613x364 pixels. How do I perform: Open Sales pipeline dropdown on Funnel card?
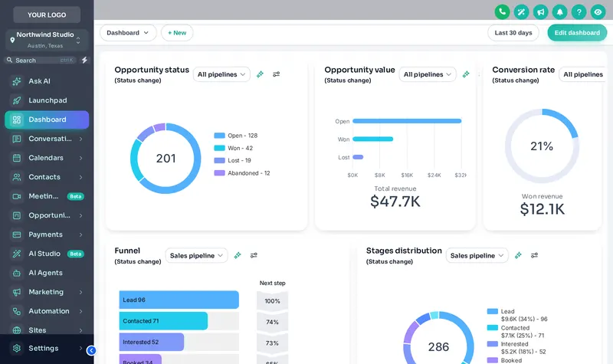pyautogui.click(x=196, y=255)
